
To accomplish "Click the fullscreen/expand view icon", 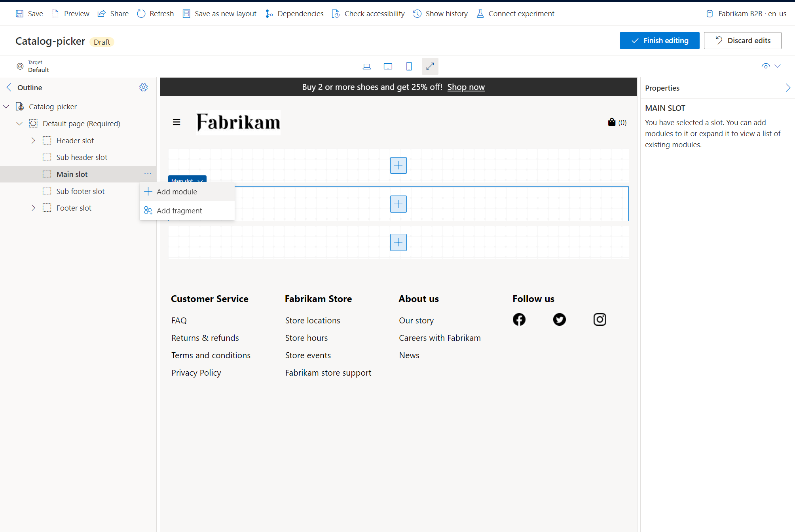I will click(430, 66).
